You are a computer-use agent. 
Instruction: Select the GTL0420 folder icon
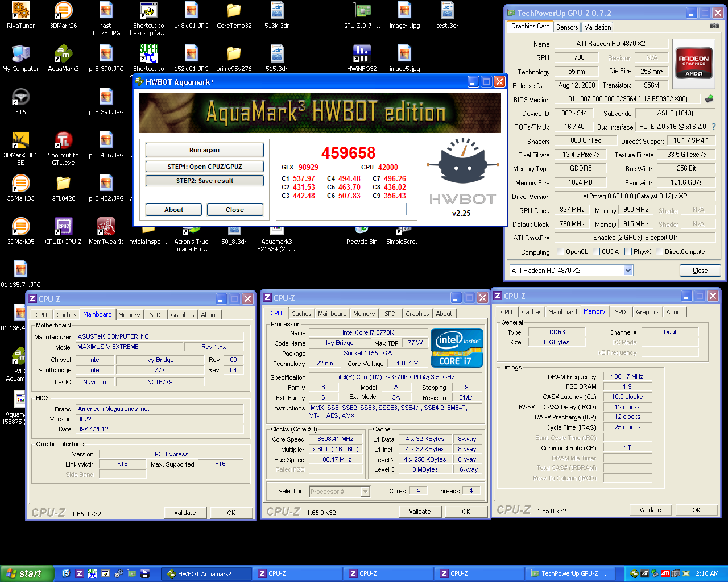click(63, 188)
